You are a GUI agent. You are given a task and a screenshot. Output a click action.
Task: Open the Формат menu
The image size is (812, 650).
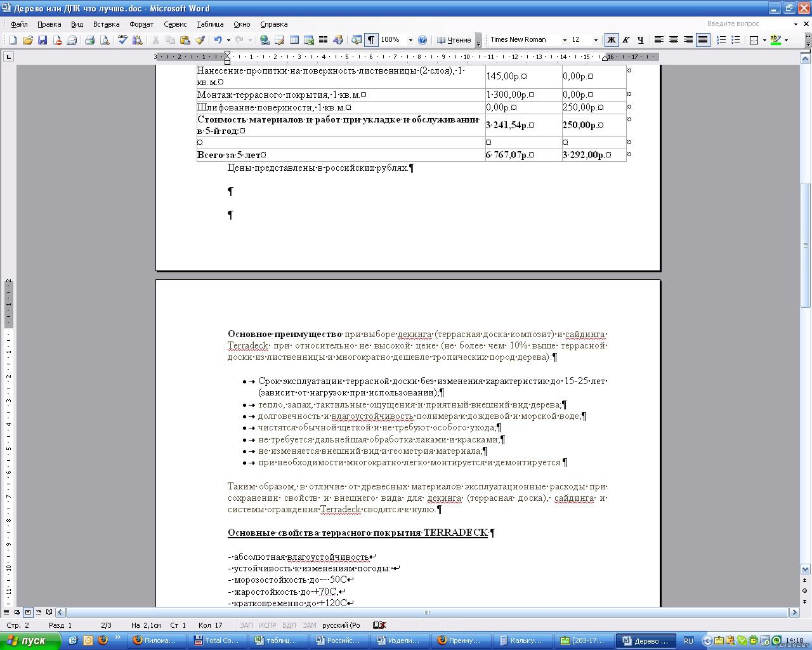pos(141,24)
